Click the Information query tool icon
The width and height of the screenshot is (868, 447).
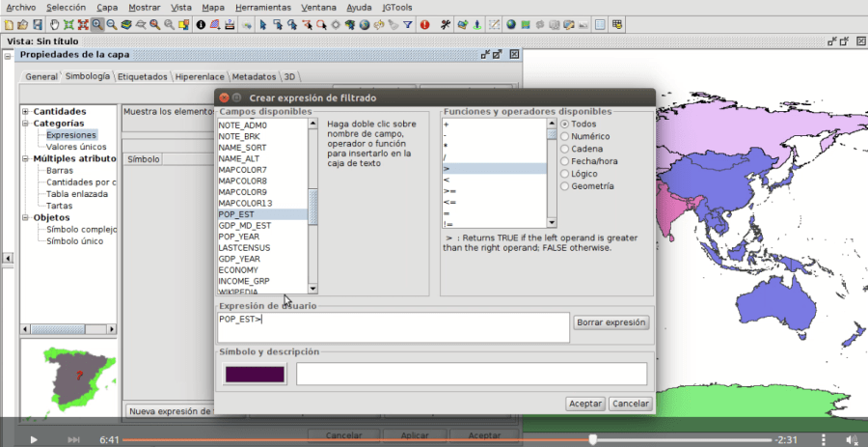pos(201,24)
